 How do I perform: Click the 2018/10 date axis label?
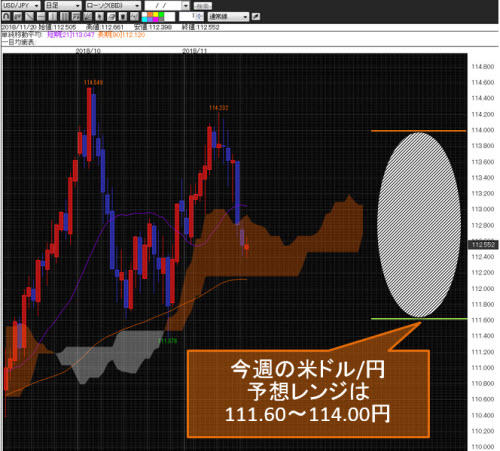(88, 51)
